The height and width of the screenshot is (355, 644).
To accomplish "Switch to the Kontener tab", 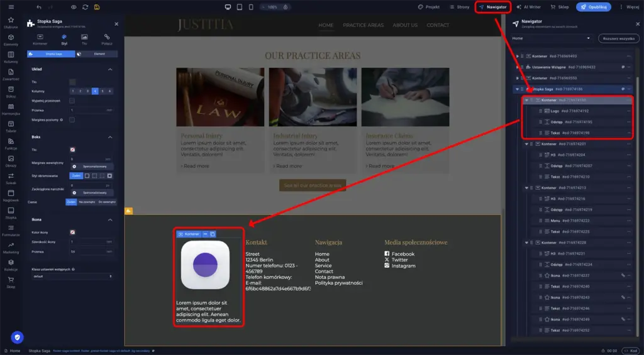I will (x=40, y=40).
